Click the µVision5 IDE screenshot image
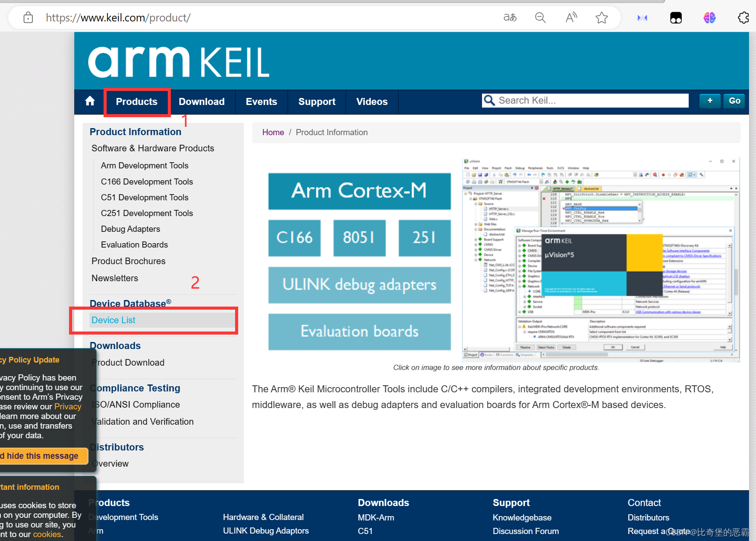The height and width of the screenshot is (541, 756). pos(601,260)
